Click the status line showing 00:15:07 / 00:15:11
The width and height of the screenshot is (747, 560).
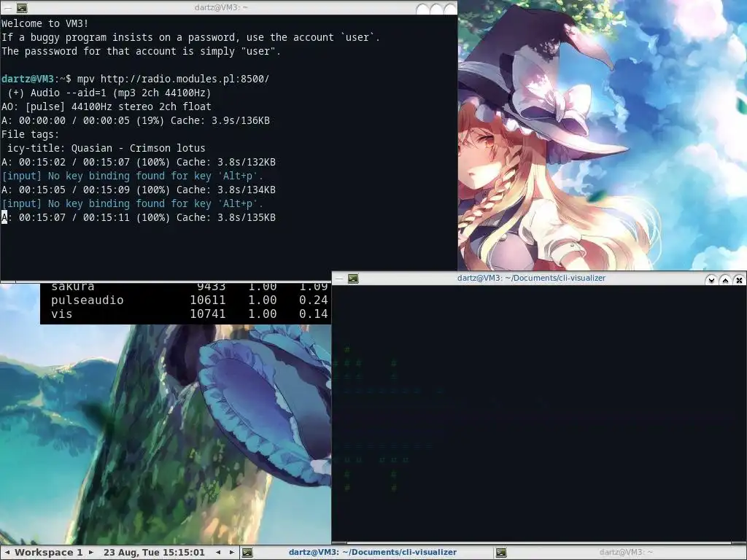138,217
